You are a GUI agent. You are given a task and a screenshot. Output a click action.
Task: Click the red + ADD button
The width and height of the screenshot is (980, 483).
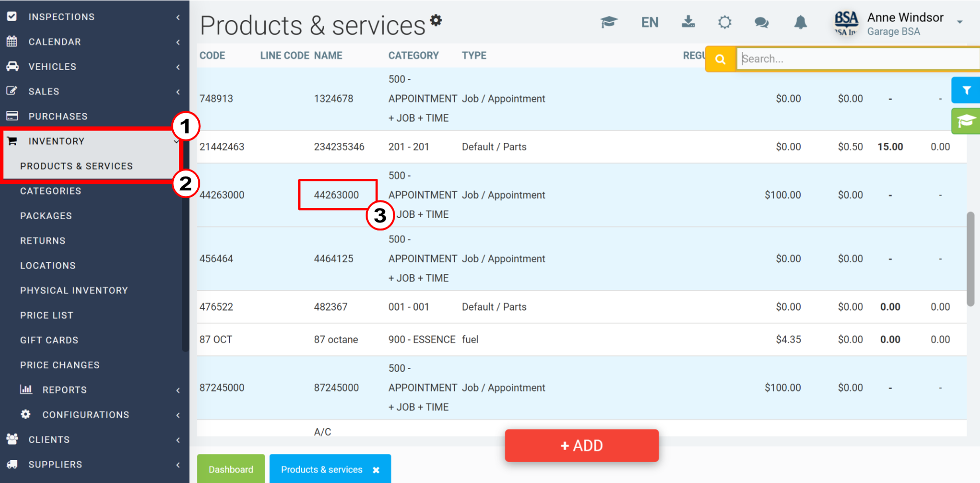coord(582,445)
